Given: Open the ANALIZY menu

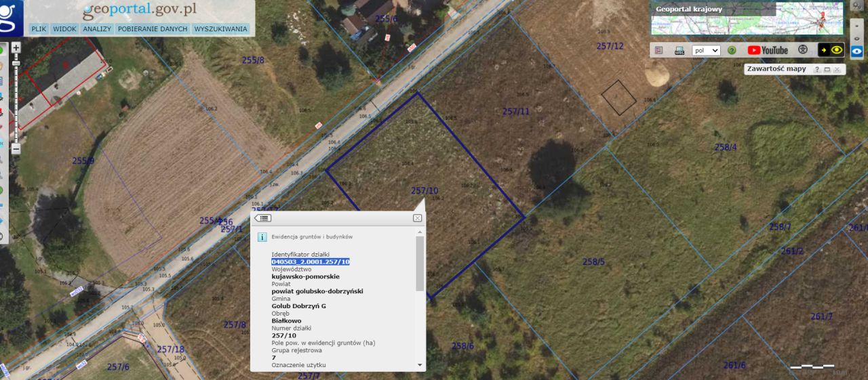Looking at the screenshot, I should pyautogui.click(x=97, y=29).
